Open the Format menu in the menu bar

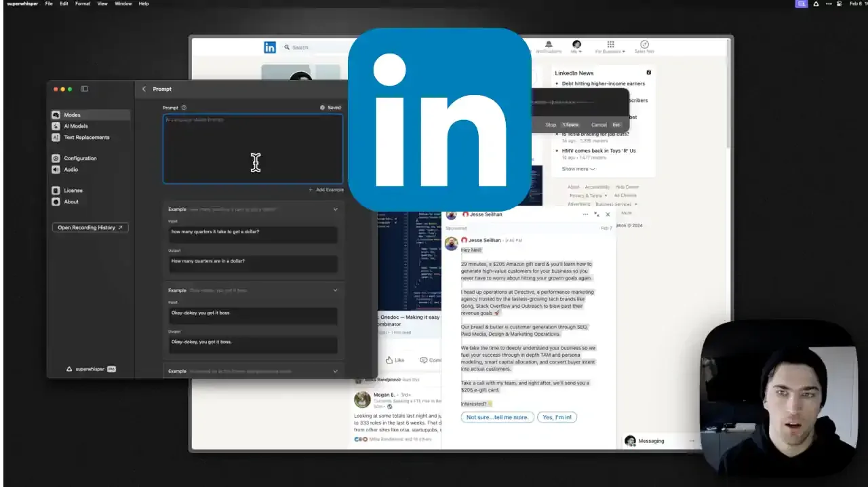coord(83,3)
